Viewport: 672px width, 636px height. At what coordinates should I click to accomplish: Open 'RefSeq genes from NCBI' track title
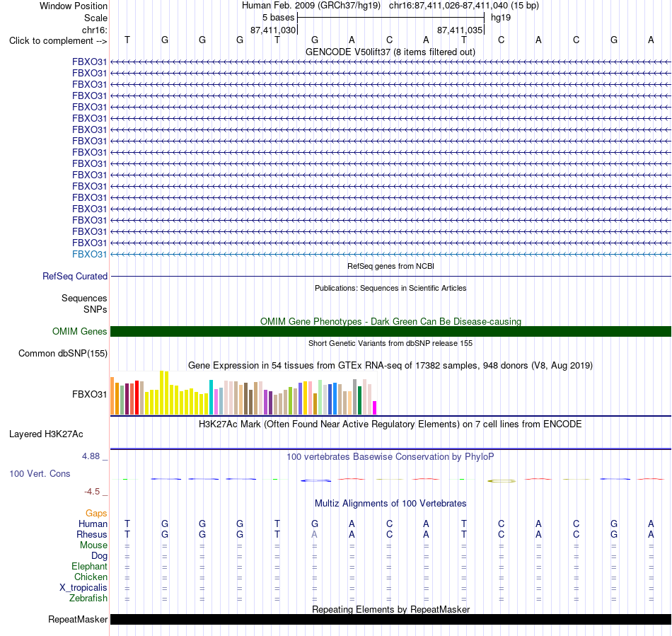(x=390, y=266)
